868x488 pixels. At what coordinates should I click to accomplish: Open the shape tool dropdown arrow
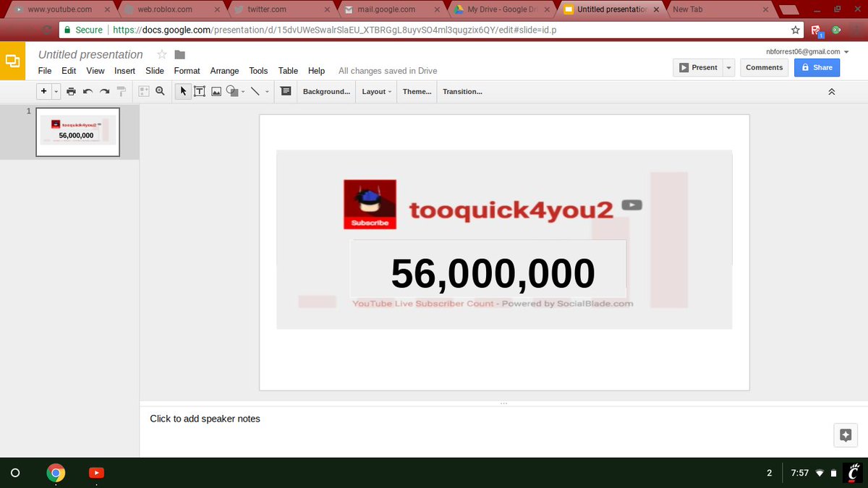tap(243, 92)
